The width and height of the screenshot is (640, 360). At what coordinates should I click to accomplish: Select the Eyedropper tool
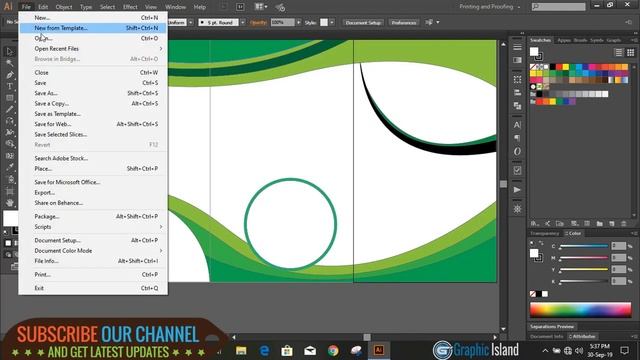click(x=9, y=167)
